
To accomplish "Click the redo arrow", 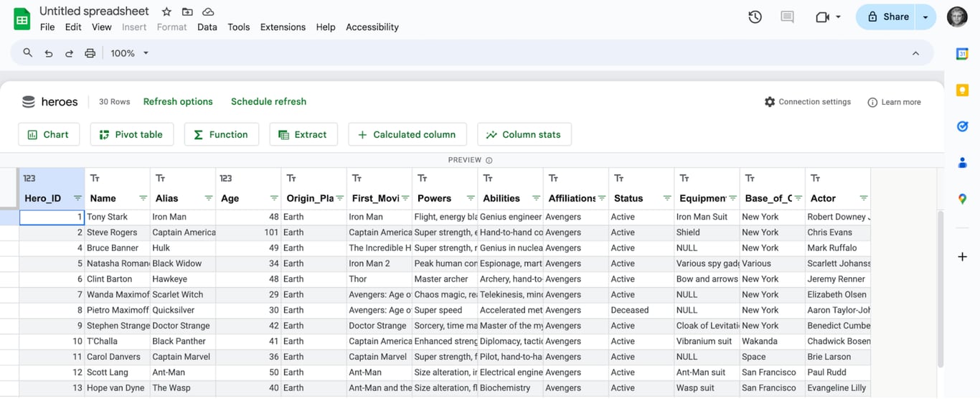I will (x=70, y=53).
